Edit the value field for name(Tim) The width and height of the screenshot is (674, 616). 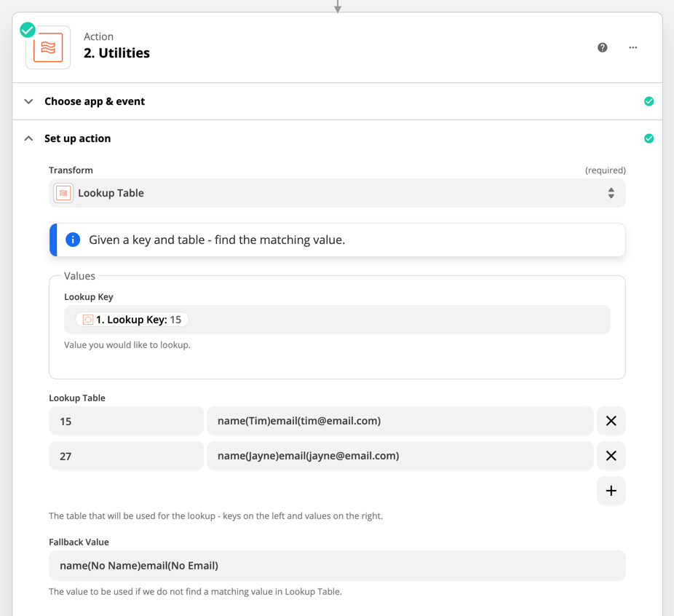pyautogui.click(x=400, y=421)
